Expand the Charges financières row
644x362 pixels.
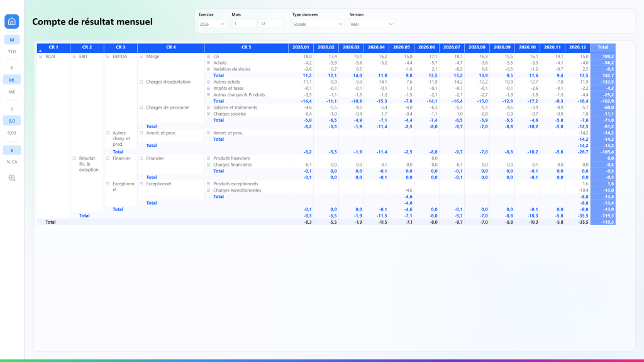click(209, 165)
